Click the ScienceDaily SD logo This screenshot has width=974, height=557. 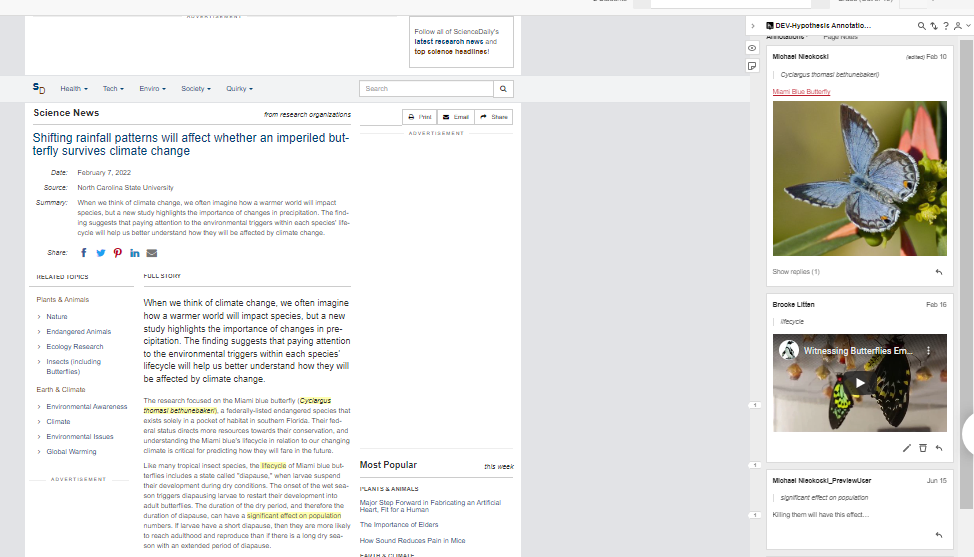pos(39,89)
